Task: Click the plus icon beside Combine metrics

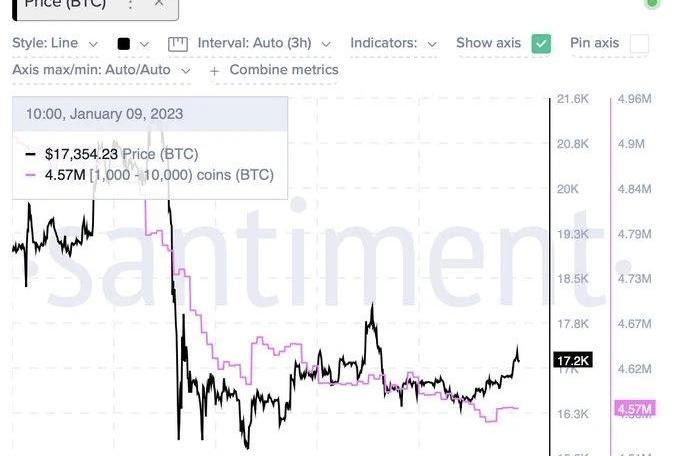Action: (x=214, y=71)
